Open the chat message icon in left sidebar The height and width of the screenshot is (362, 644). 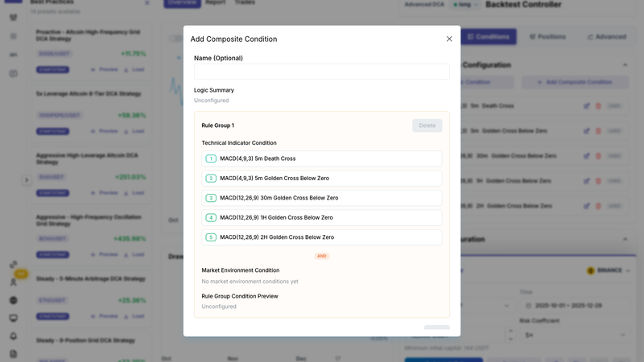[13, 74]
